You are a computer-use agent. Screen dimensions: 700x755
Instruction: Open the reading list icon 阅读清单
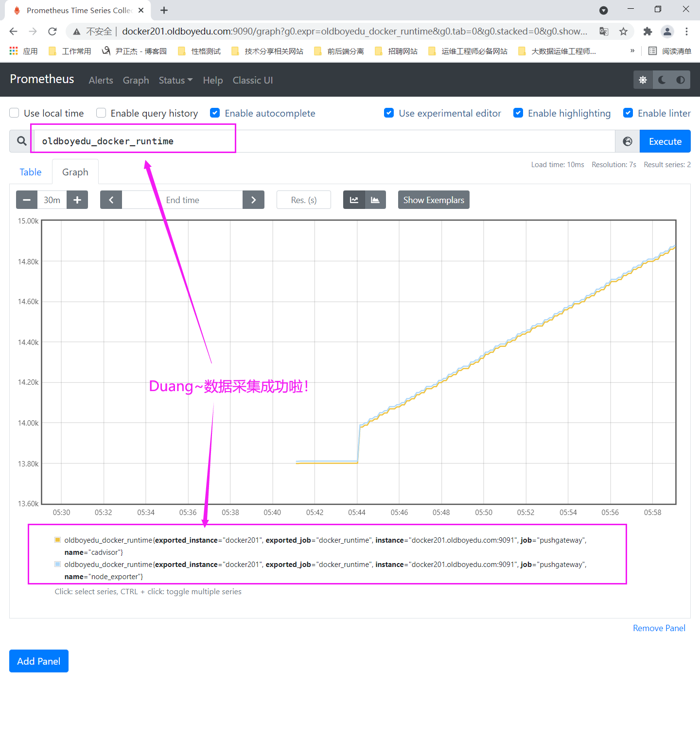669,51
